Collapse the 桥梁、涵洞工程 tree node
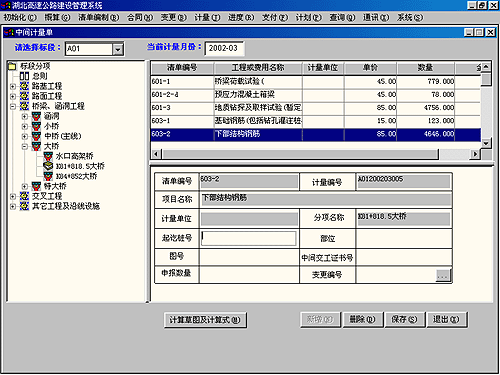The width and height of the screenshot is (500, 375). tap(13, 107)
